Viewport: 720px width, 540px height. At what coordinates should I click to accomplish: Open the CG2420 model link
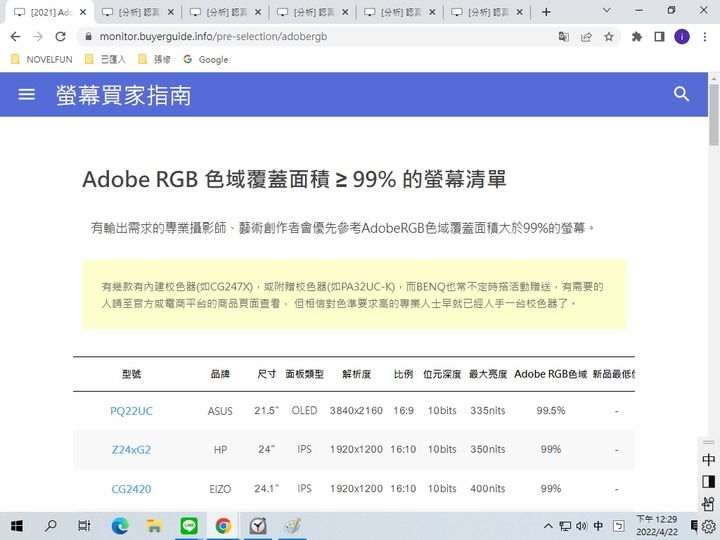pos(131,489)
